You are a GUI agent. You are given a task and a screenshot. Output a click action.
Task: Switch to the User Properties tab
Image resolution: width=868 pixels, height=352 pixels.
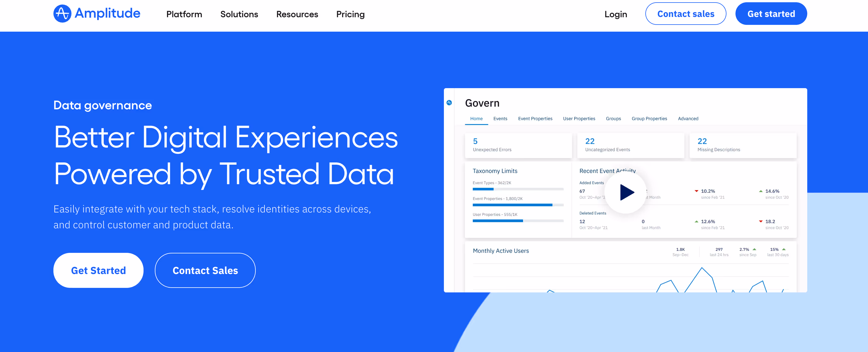pos(579,119)
